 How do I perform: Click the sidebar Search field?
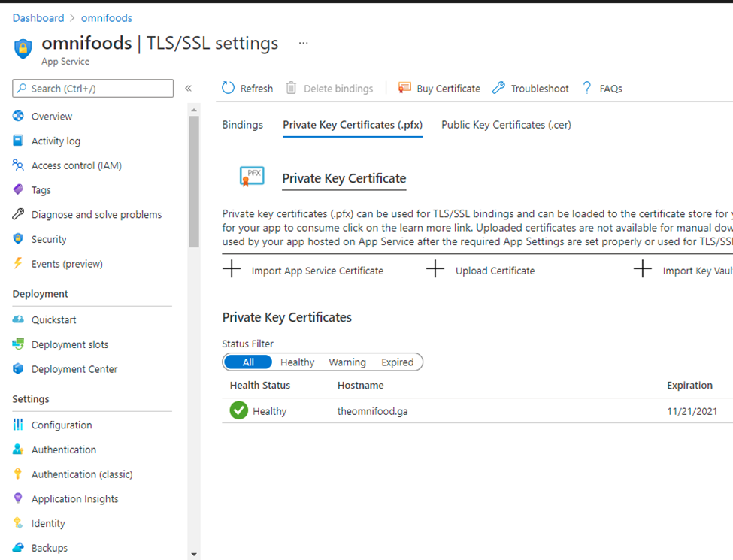click(x=93, y=89)
